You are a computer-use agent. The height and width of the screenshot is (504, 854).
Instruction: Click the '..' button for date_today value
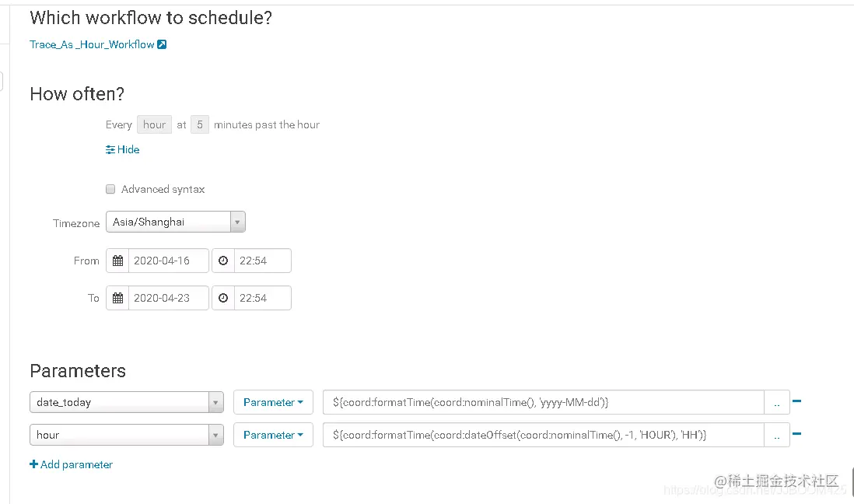click(x=777, y=403)
